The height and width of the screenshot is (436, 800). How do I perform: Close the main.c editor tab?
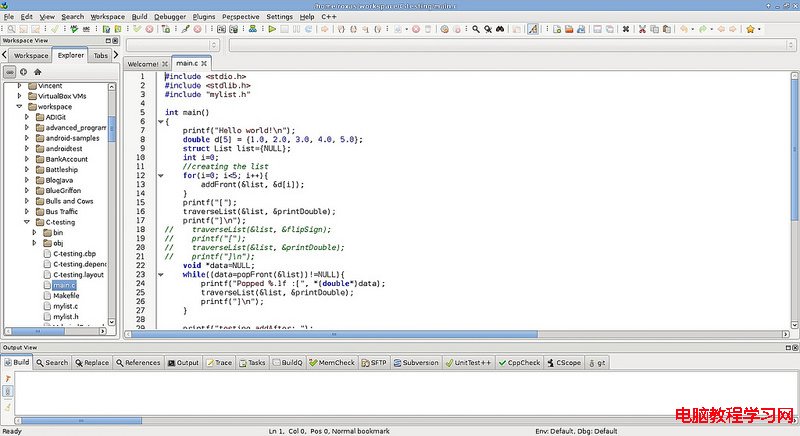point(204,63)
